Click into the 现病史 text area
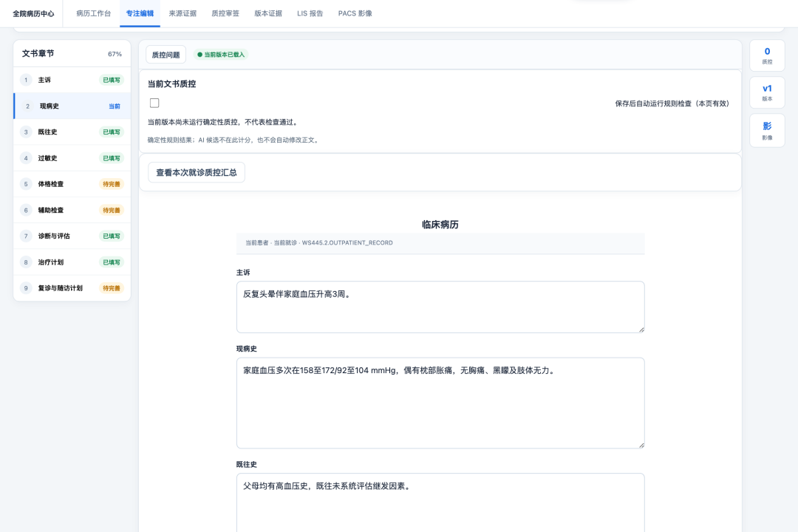The width and height of the screenshot is (798, 532). 440,403
